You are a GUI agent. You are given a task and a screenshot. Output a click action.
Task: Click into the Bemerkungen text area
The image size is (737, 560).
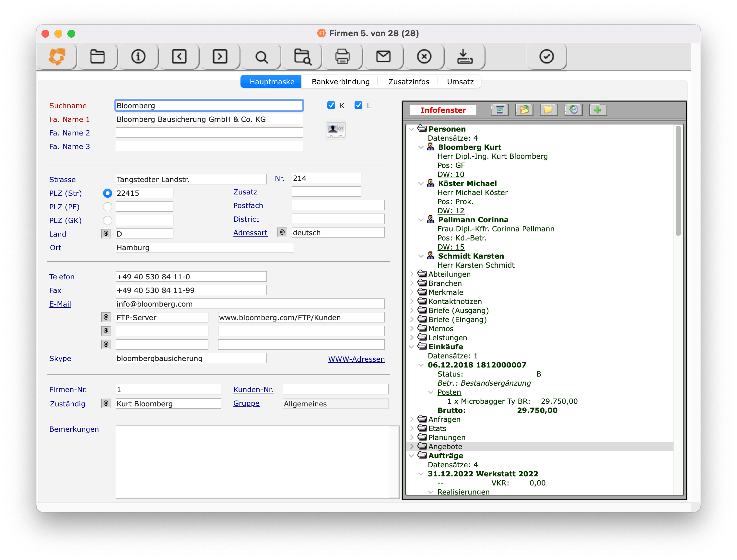coord(252,462)
